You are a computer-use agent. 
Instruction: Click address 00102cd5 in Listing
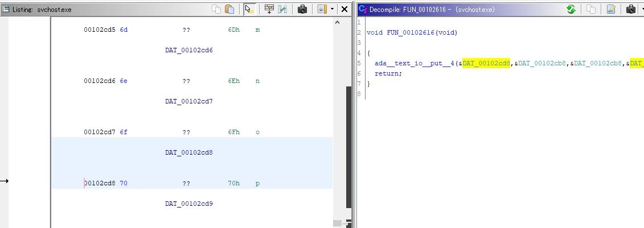point(100,30)
